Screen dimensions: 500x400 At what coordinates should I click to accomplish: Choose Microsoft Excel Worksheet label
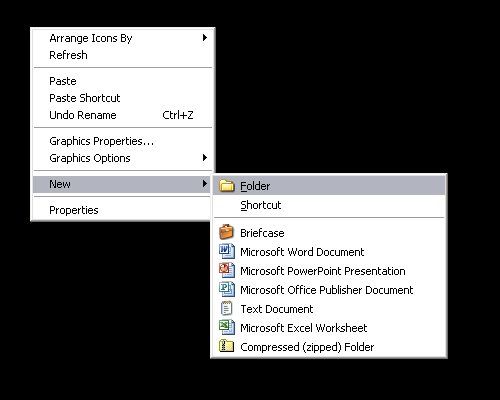tap(304, 328)
